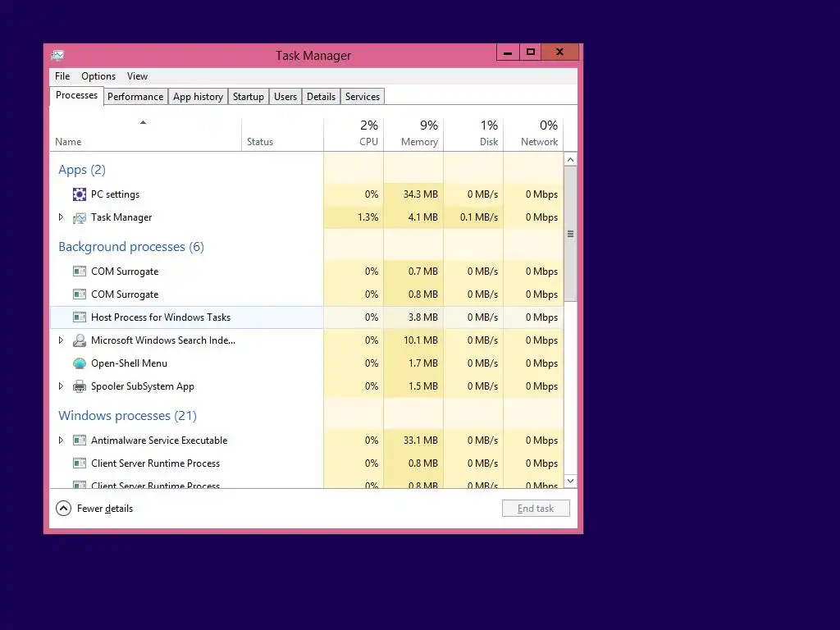This screenshot has height=630, width=840.
Task: Select the second COM Surrogate row
Action: [x=307, y=294]
